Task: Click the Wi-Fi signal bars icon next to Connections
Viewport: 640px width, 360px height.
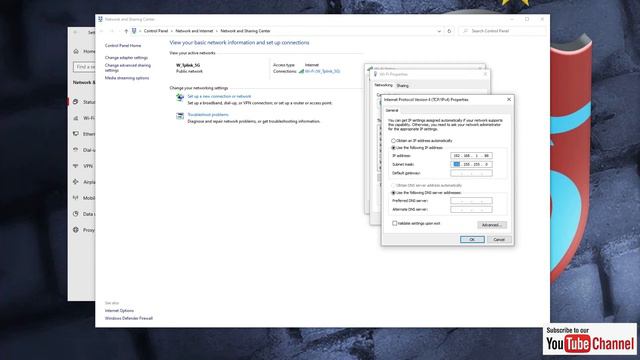Action: pos(301,71)
